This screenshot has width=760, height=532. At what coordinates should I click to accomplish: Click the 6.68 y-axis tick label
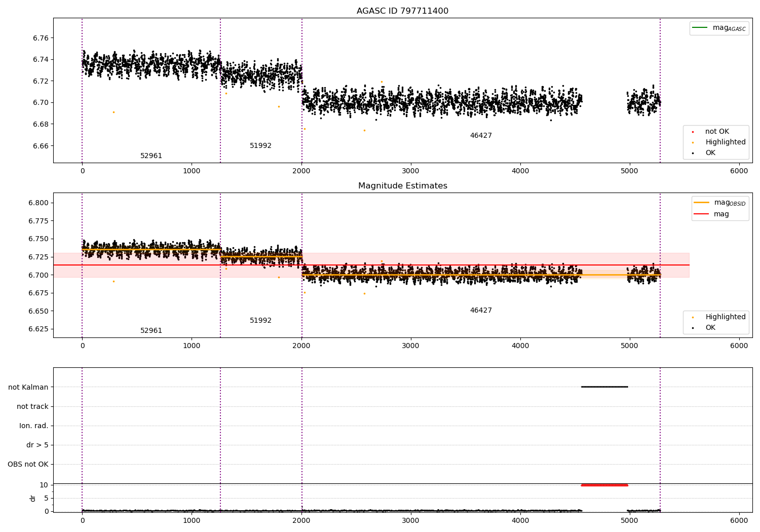41,124
